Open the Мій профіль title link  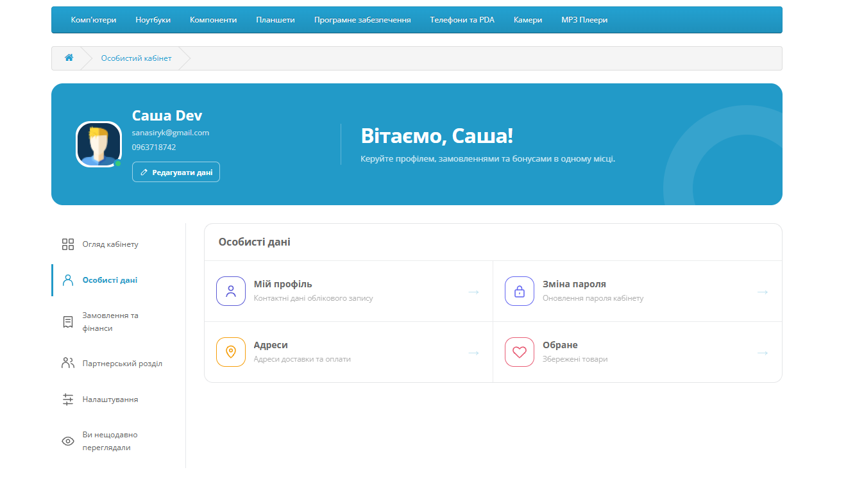pos(283,284)
